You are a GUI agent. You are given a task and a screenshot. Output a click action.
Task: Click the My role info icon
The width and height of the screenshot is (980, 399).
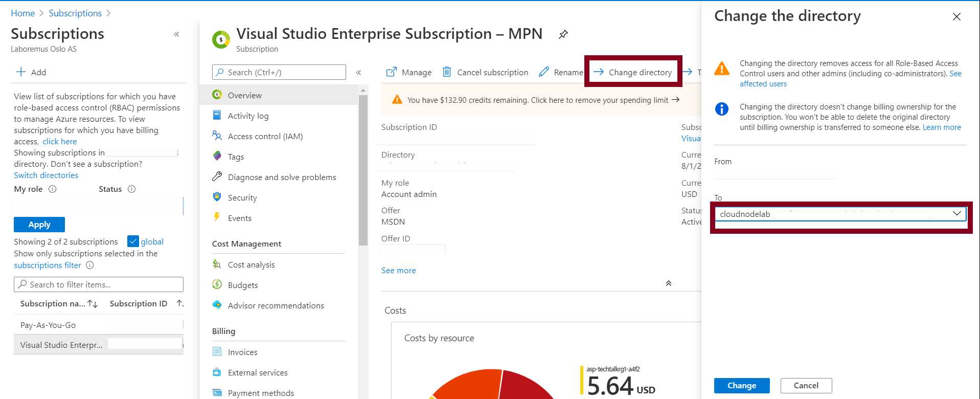52,189
